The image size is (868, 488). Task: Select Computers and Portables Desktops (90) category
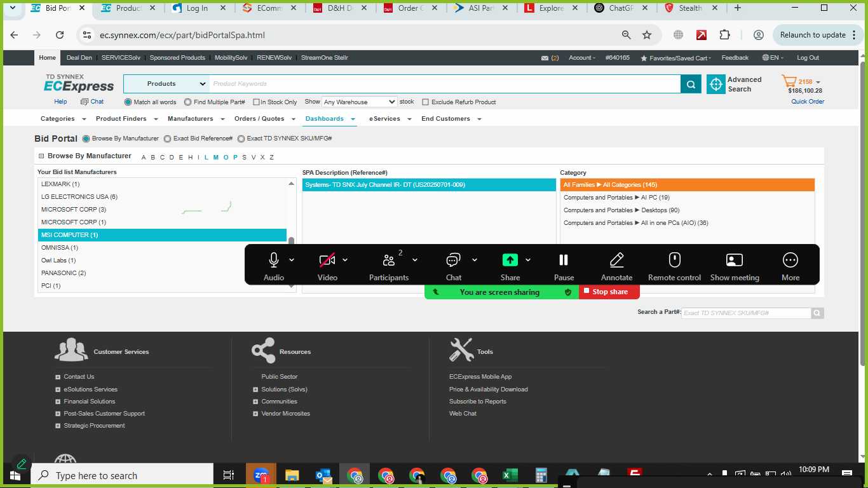point(687,210)
